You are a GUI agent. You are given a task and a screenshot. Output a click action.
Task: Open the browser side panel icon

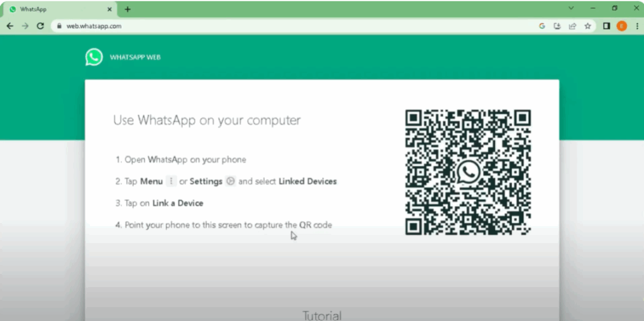[x=606, y=26]
